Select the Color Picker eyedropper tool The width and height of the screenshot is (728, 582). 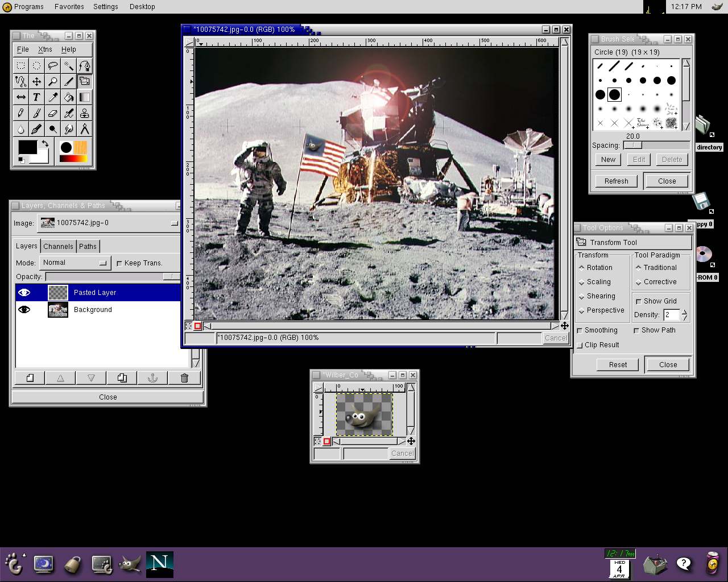(x=52, y=97)
